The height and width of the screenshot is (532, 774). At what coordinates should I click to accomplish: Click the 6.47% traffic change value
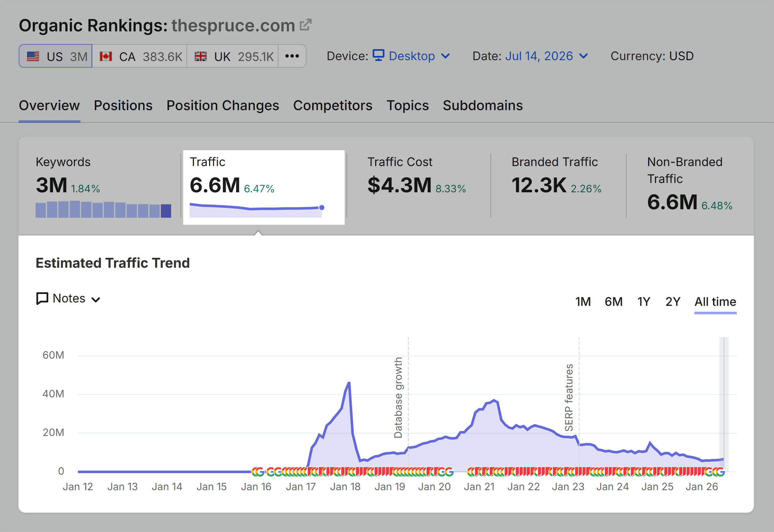point(259,189)
